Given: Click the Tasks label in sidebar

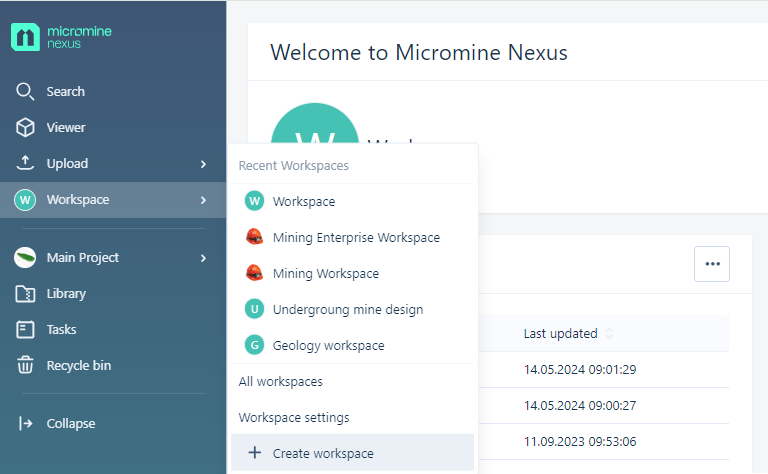Looking at the screenshot, I should click(x=61, y=330).
